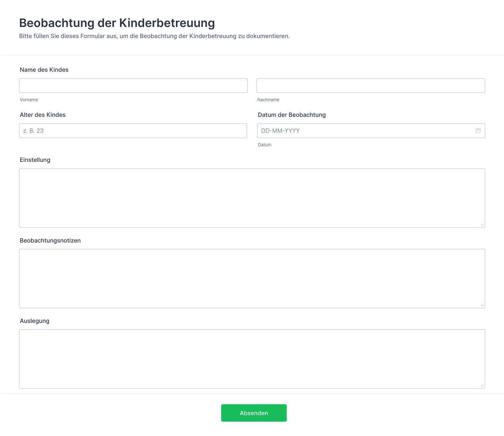
Task: Select the DD-MM-YYYY date input
Action: tap(365, 131)
